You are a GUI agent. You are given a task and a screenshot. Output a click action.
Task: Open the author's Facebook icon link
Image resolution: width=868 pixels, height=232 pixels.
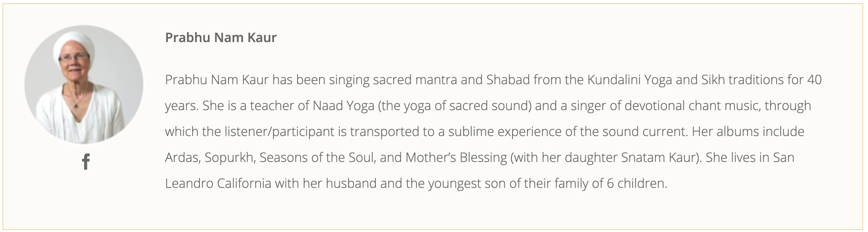86,162
